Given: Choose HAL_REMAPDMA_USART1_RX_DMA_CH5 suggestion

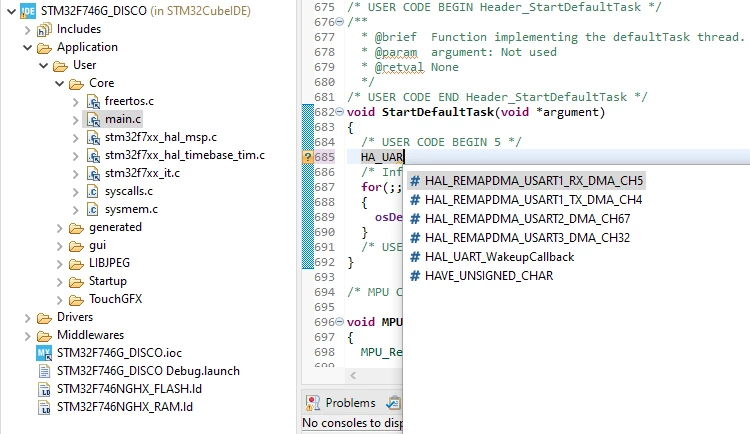Looking at the screenshot, I should click(526, 181).
